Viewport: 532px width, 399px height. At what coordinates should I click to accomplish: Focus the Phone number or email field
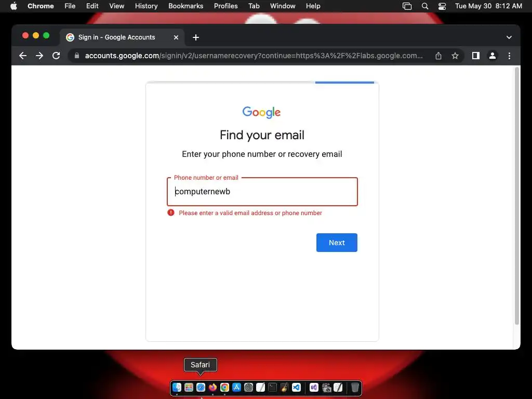click(262, 192)
